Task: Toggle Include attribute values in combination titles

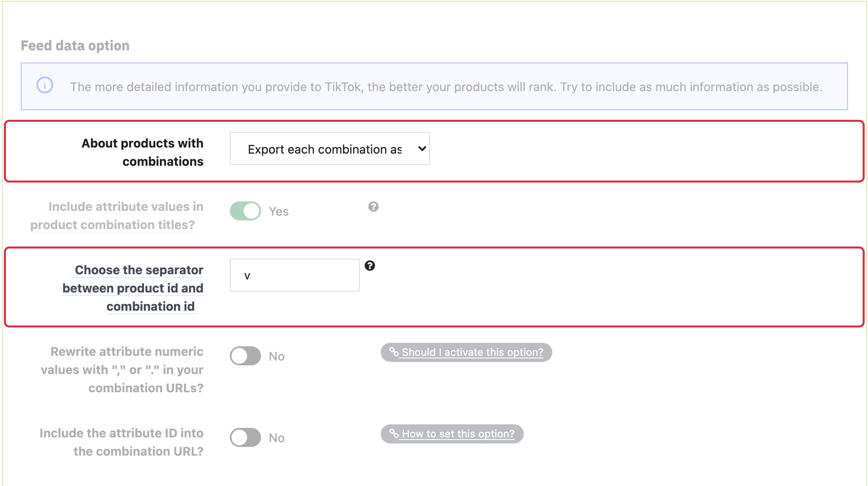Action: point(245,211)
